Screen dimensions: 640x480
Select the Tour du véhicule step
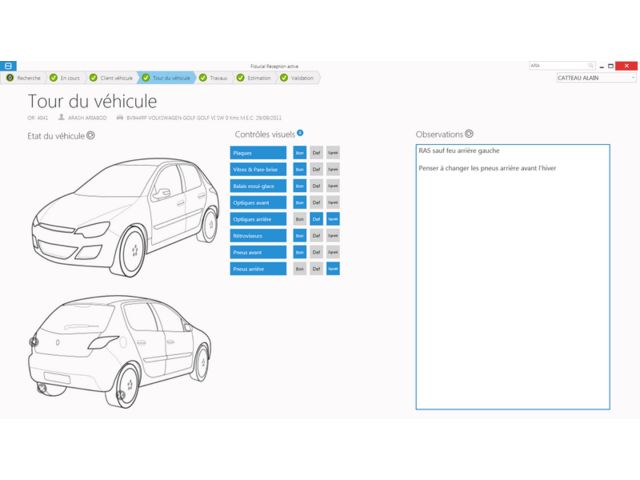167,78
